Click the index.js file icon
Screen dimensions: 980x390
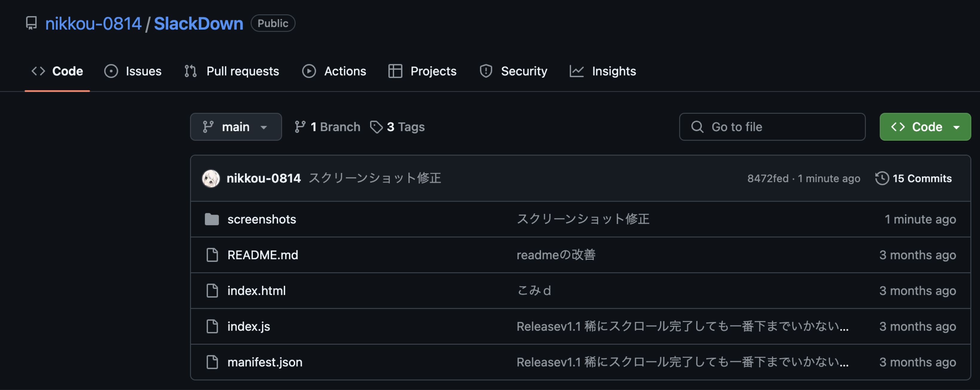212,326
